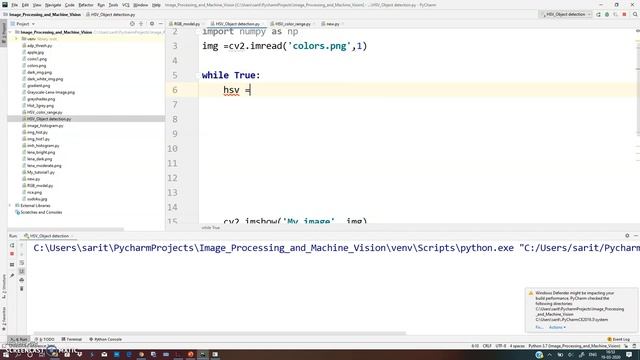The height and width of the screenshot is (360, 640).
Task: Open the Run menu
Action: tap(101, 5)
